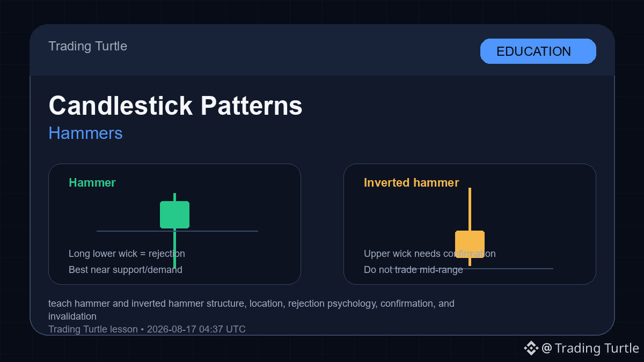
Task: Click the Trading Turtle header title
Action: pyautogui.click(x=87, y=46)
